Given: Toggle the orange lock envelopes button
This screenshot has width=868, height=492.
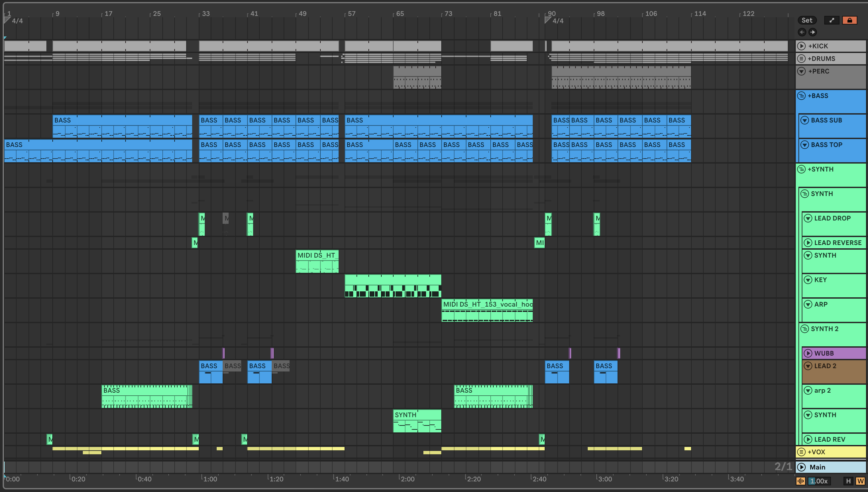Looking at the screenshot, I should coord(849,20).
